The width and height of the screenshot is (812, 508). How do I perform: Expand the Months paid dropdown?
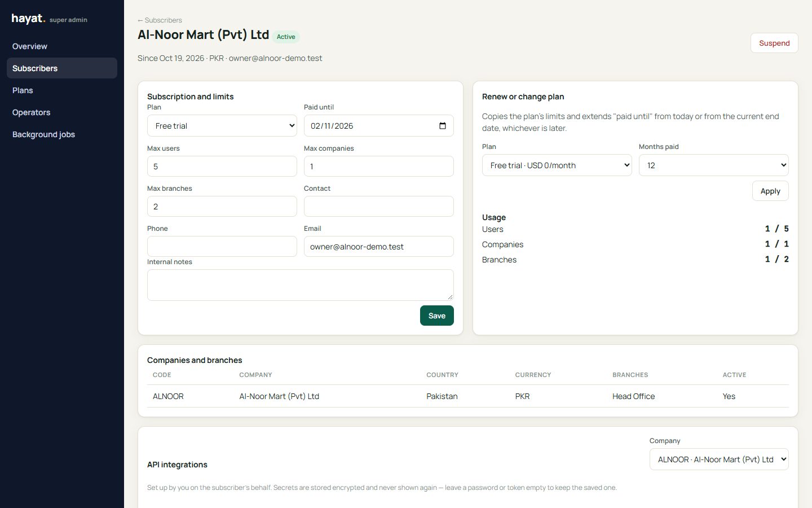point(714,165)
